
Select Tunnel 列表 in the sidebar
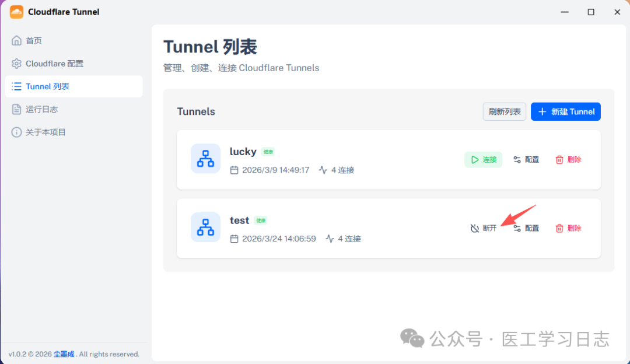tap(41, 86)
